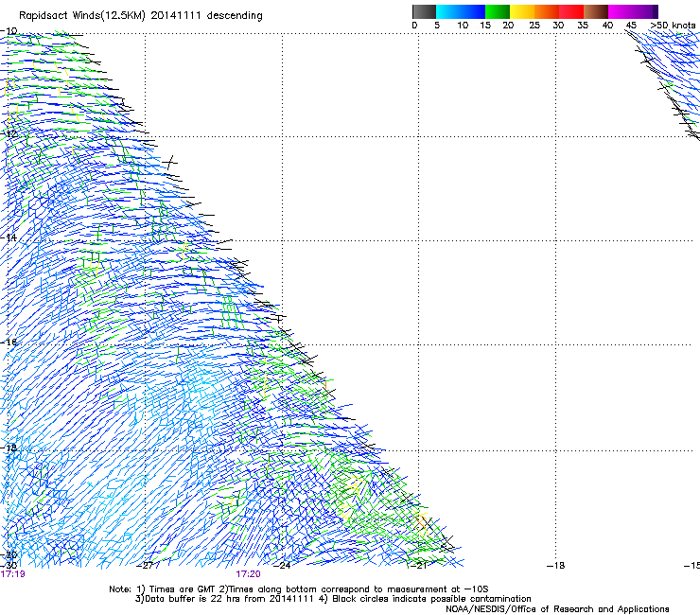Screen dimensions: 700x615
Task: Click the 'Times are GMT' note line
Action: coord(299,589)
